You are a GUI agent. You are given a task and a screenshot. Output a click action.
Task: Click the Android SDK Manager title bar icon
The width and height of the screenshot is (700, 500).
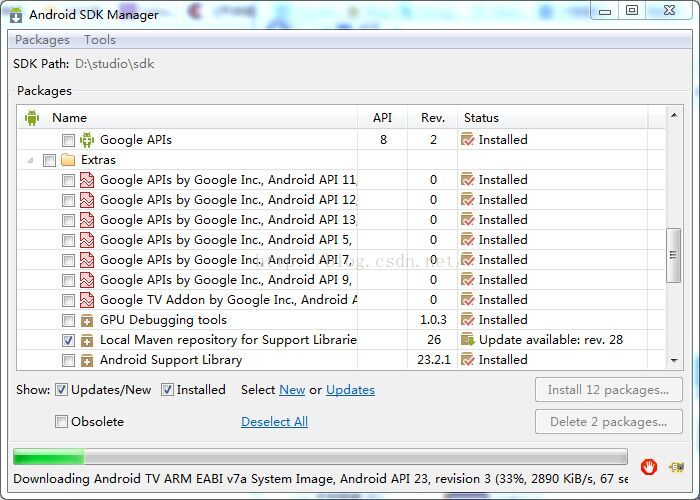(x=16, y=14)
